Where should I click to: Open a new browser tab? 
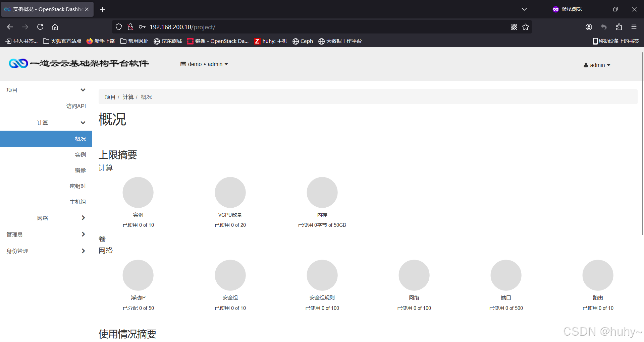click(103, 9)
